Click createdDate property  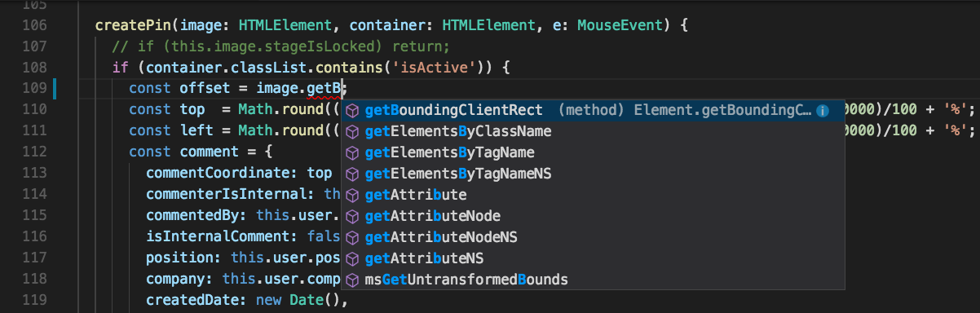click(x=192, y=301)
